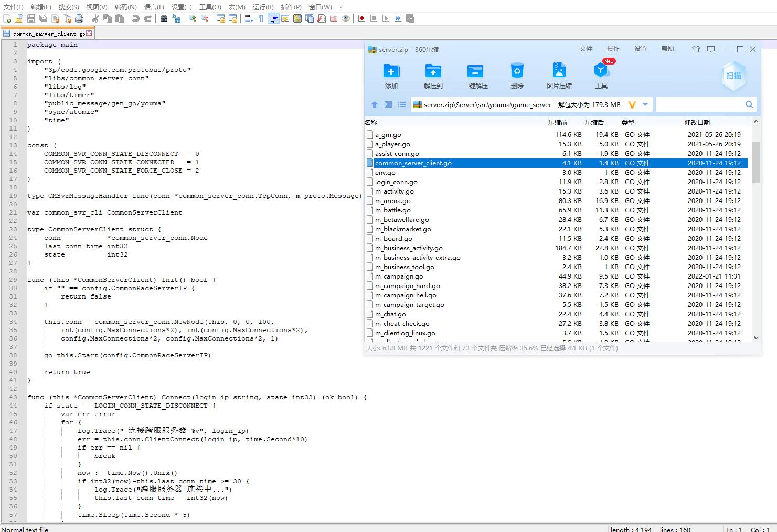This screenshot has height=532, width=777.
Task: Open the 编码(N) menu
Action: 125,7
